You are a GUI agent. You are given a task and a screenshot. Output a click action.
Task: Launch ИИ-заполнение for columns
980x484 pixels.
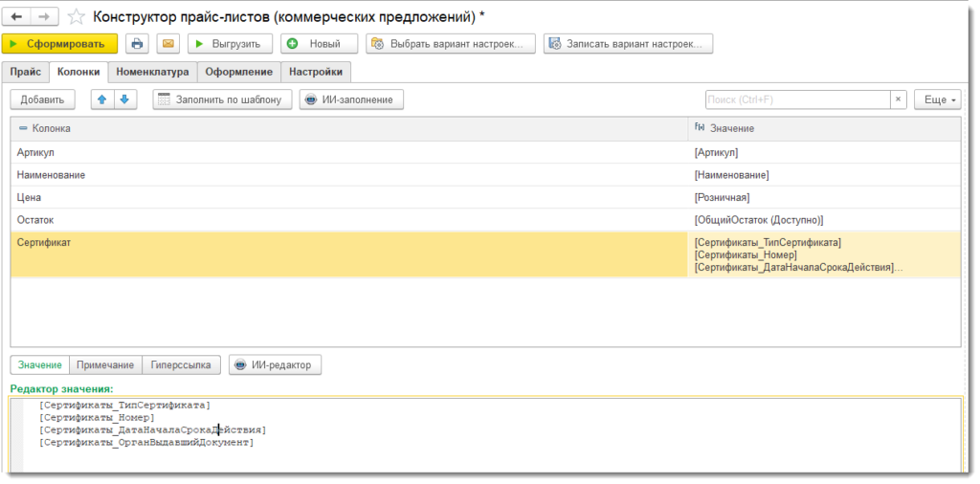click(x=351, y=99)
